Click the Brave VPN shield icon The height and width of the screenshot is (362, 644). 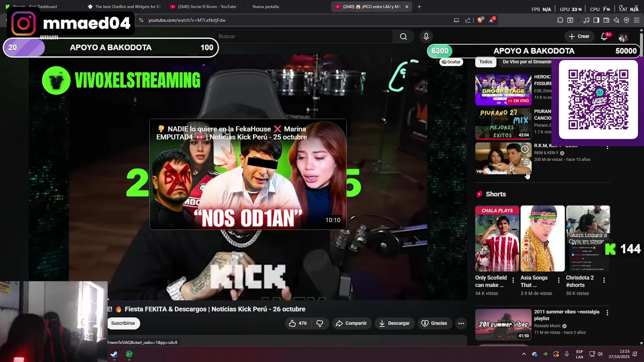pos(626,20)
